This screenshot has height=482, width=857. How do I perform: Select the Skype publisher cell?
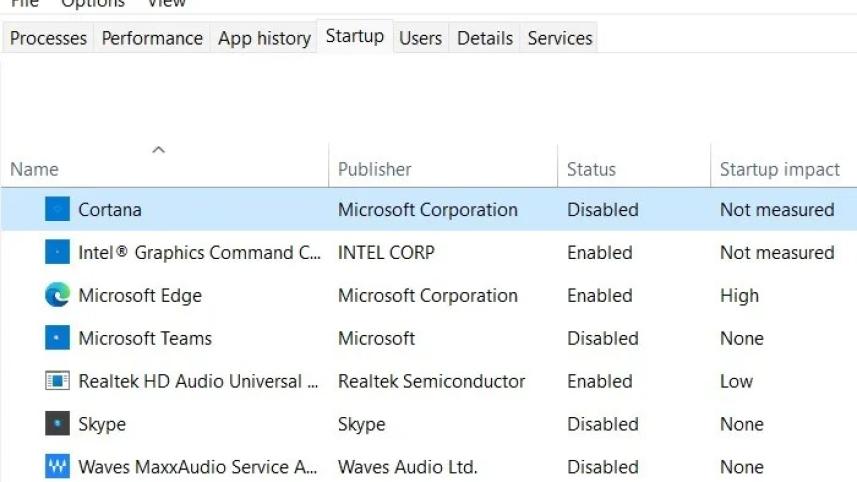[x=361, y=425]
